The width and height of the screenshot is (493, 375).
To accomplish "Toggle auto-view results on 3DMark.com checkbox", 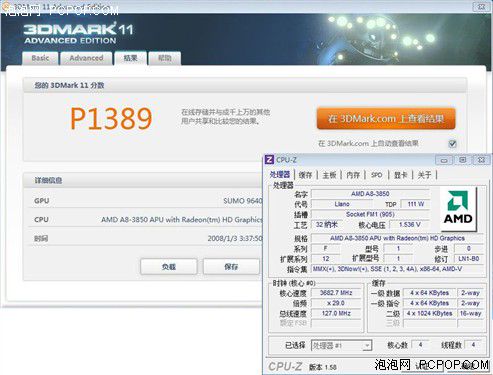I will coord(452,144).
